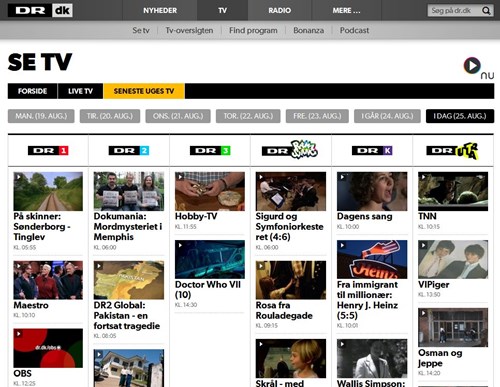Image resolution: width=500 pixels, height=387 pixels.
Task: Play the Maestro program thumbnail
Action: coord(48,280)
